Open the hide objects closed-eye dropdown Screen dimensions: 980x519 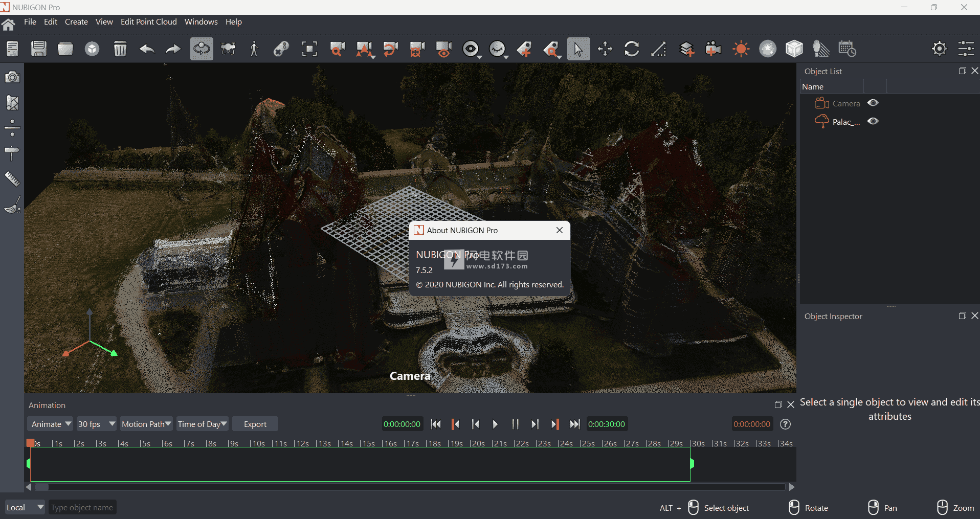coord(498,49)
